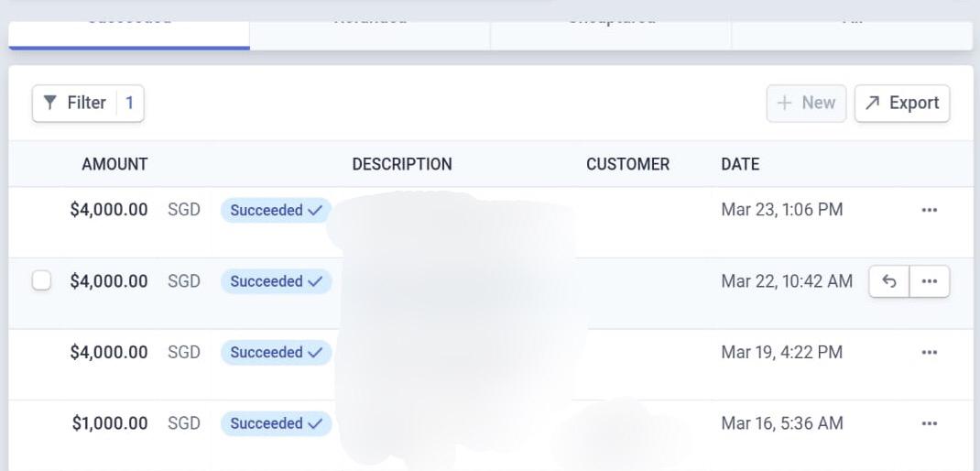The height and width of the screenshot is (471, 980).
Task: Open the Filter dropdown
Action: [x=88, y=103]
